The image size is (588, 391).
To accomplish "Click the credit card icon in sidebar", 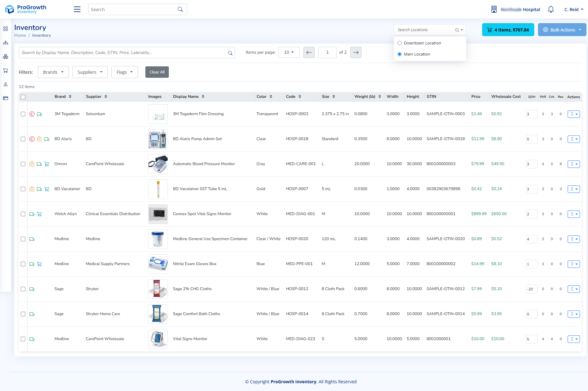I will [x=6, y=98].
